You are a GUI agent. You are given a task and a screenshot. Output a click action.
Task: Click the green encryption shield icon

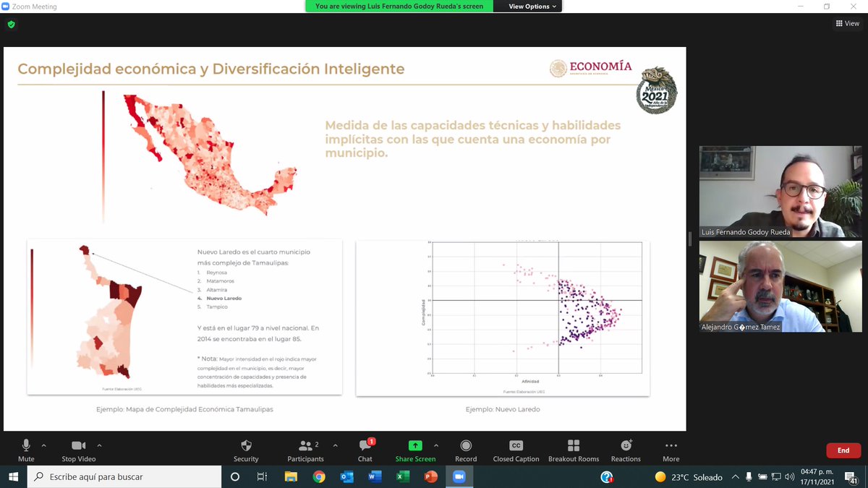click(11, 24)
